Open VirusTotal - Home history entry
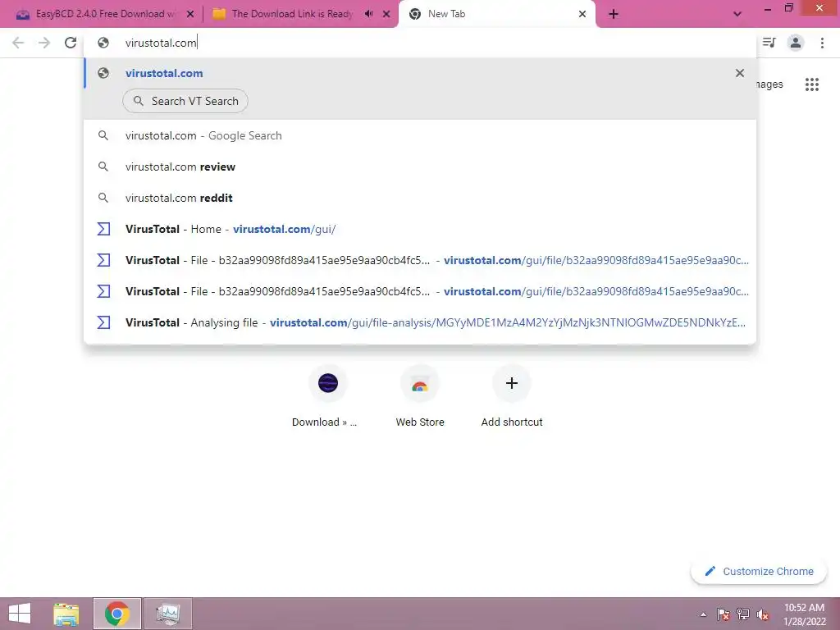 point(420,229)
